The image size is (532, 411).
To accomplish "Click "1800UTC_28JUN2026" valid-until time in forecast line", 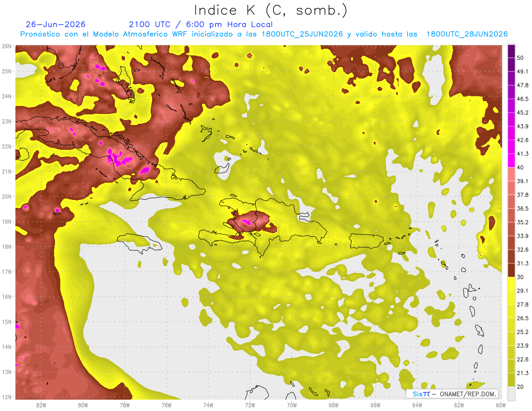I will pos(467,34).
